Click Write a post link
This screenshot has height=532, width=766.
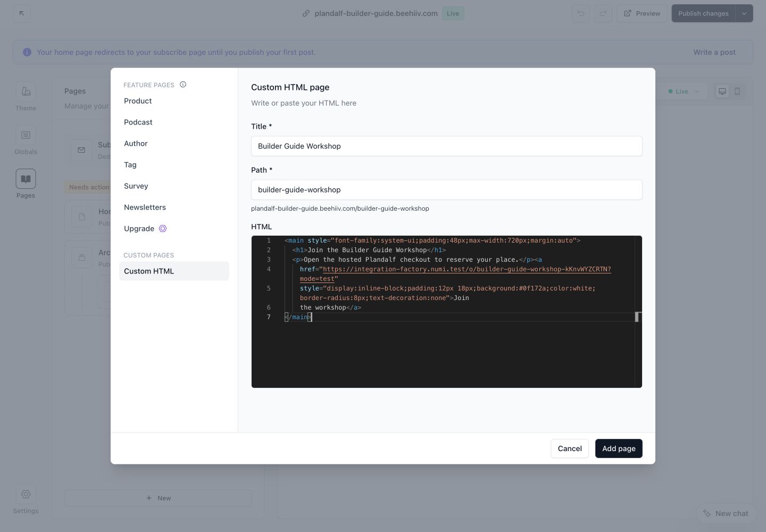714,52
